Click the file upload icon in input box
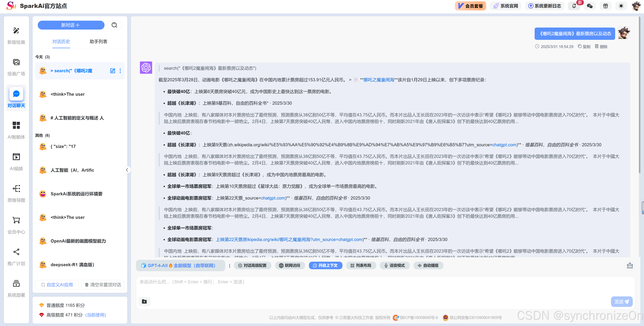This screenshot has width=644, height=326. (144, 301)
